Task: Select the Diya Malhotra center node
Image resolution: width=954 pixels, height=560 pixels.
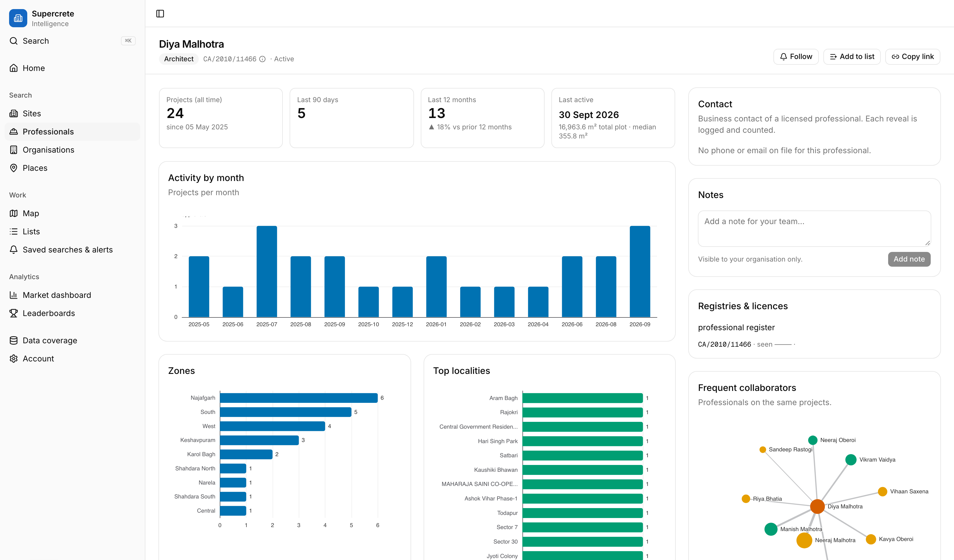Action: pyautogui.click(x=817, y=506)
